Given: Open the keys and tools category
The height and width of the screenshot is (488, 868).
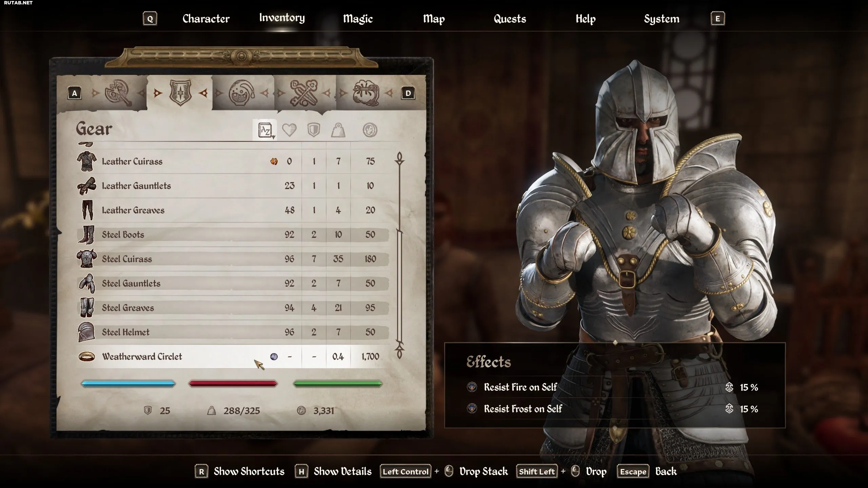Looking at the screenshot, I should coord(304,93).
